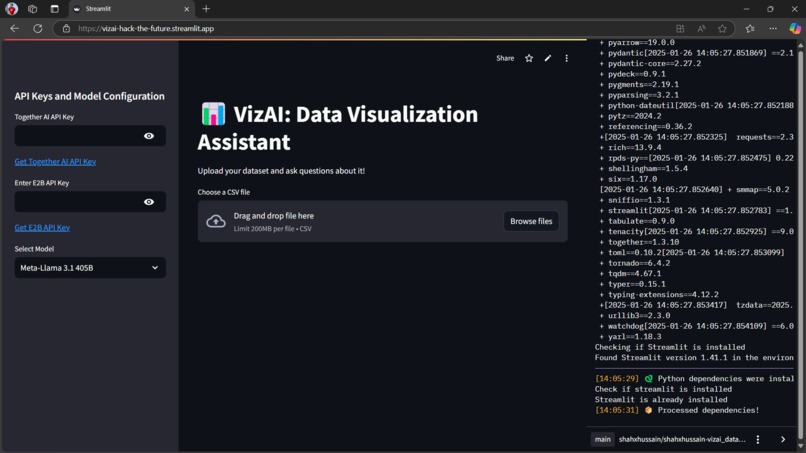Click the Drag and drop file area
The width and height of the screenshot is (806, 453).
coord(382,221)
